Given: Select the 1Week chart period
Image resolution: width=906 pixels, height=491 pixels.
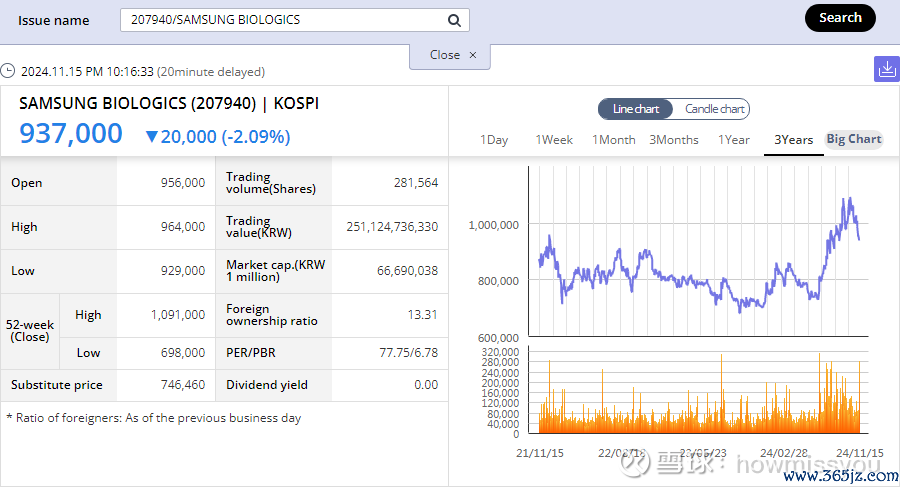Looking at the screenshot, I should (554, 140).
